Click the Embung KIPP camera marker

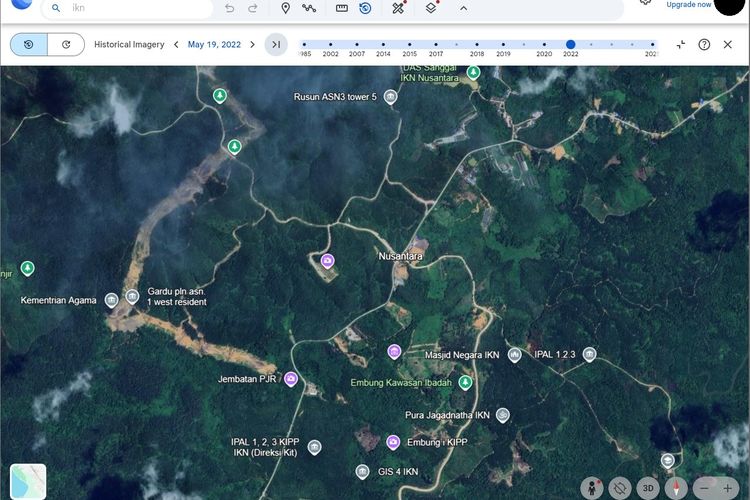click(393, 442)
